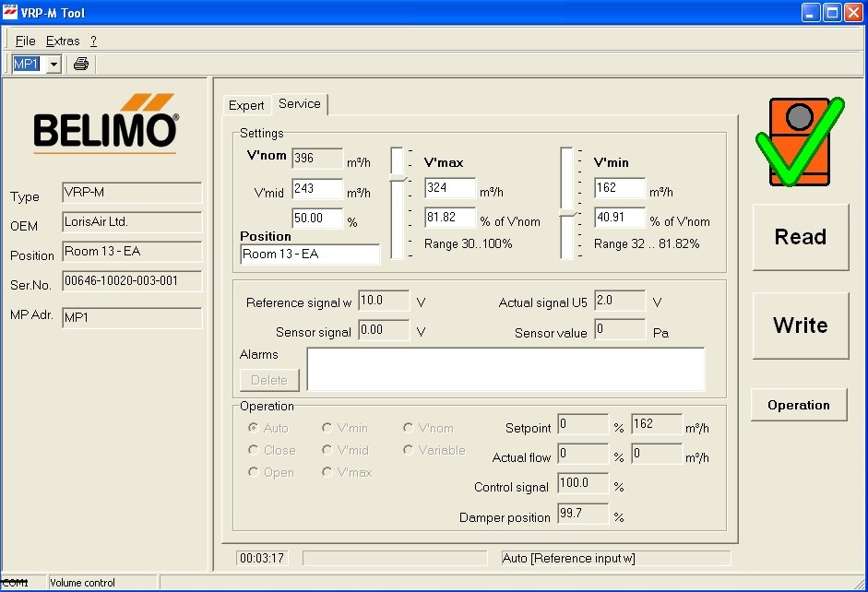
Task: Click the Ser.No. field
Action: point(132,281)
